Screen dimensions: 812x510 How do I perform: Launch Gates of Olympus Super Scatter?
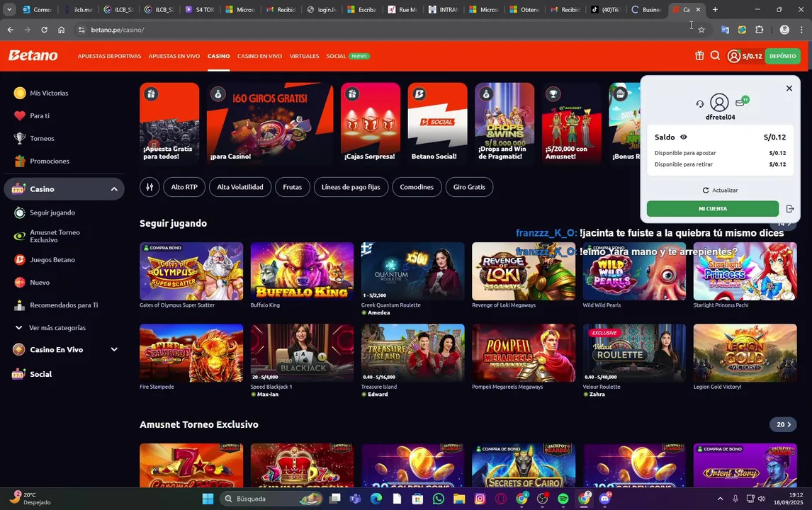(191, 271)
